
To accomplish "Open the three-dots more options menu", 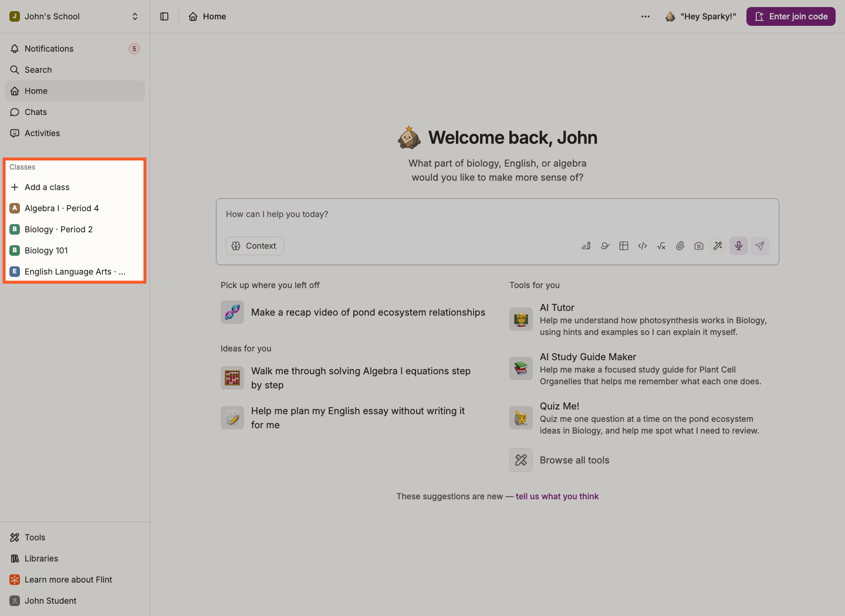I will tap(645, 16).
